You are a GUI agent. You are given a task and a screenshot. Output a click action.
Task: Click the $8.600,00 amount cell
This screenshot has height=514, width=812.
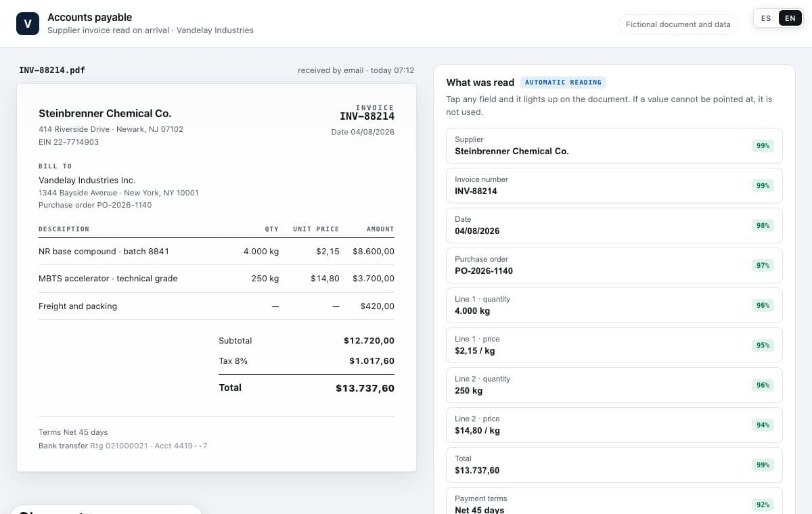pos(374,252)
